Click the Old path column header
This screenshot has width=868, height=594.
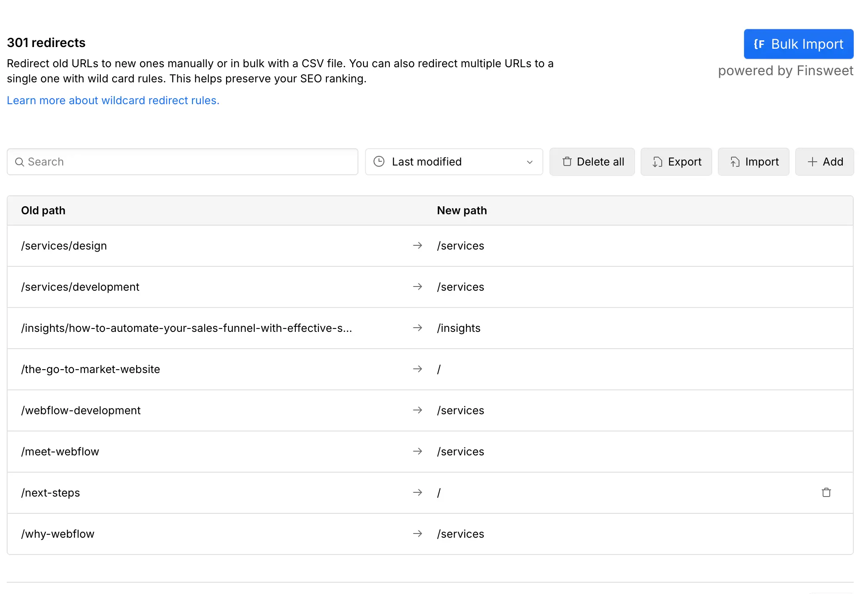(x=43, y=210)
